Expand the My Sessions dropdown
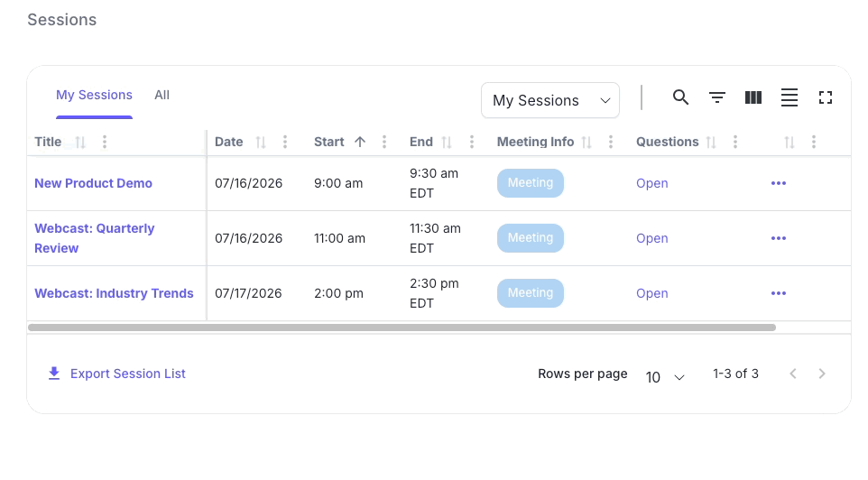868x480 pixels. (x=550, y=100)
